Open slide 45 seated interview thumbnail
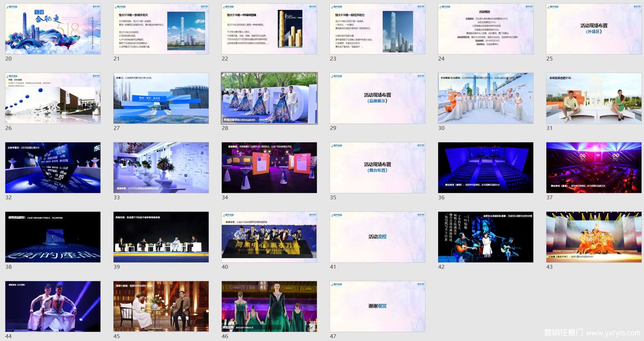This screenshot has width=644, height=341. 161,307
